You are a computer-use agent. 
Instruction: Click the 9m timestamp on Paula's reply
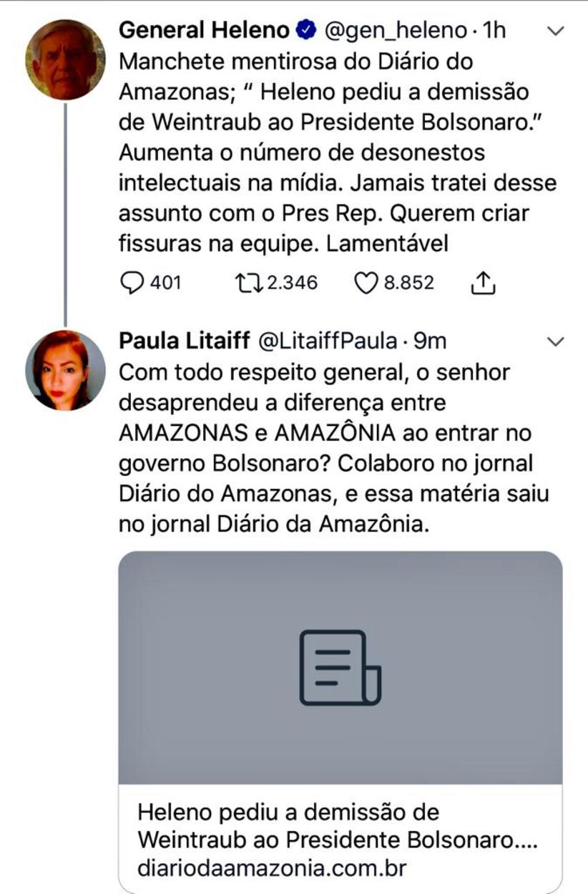tap(430, 341)
